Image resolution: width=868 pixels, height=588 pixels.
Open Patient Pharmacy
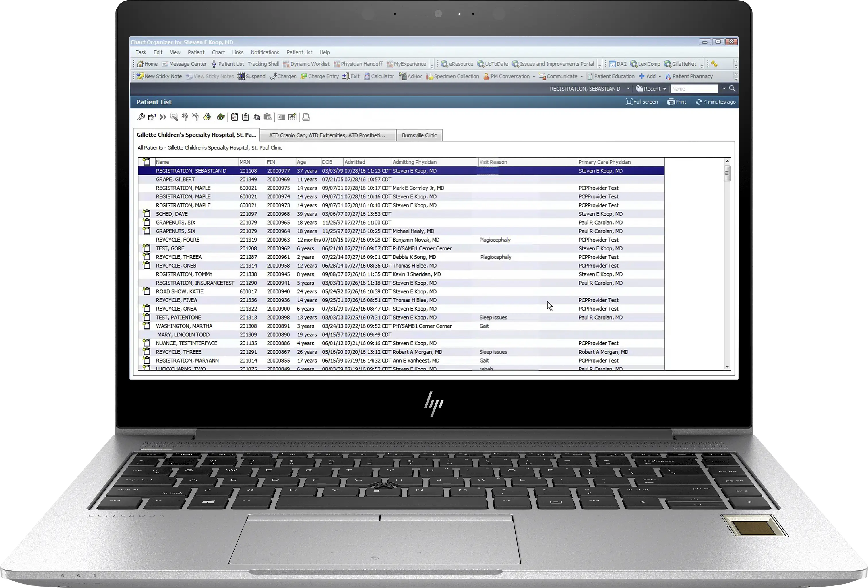pos(689,76)
